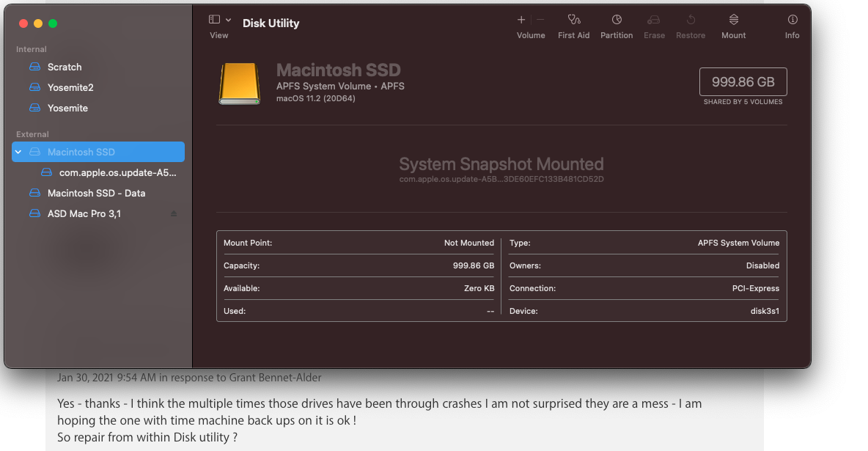Screen dimensions: 868x451
Task: Close the Disk Utility window
Action: (23, 23)
